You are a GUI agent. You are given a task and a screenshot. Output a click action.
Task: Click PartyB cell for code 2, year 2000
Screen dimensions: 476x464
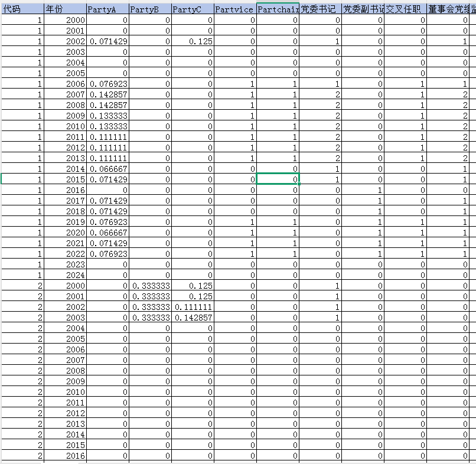tap(150, 286)
